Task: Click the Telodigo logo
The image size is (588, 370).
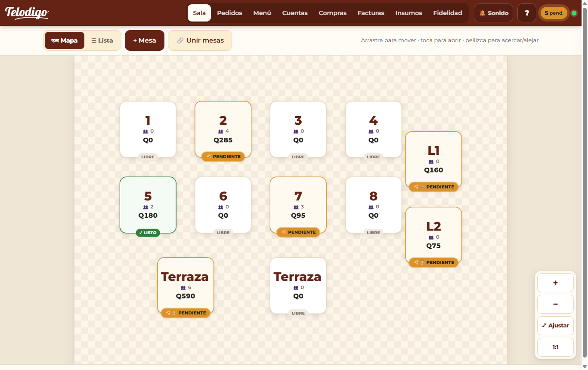Action: (27, 13)
